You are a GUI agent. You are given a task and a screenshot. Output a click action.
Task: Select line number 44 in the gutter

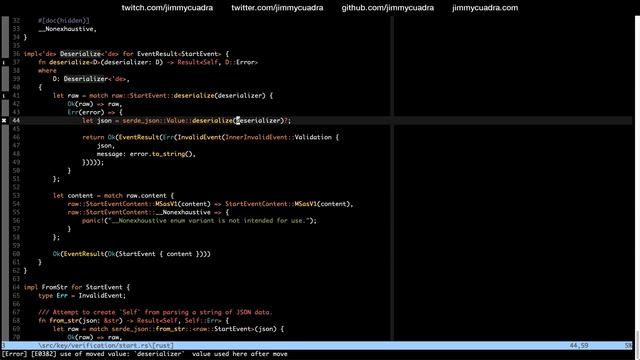[x=16, y=120]
